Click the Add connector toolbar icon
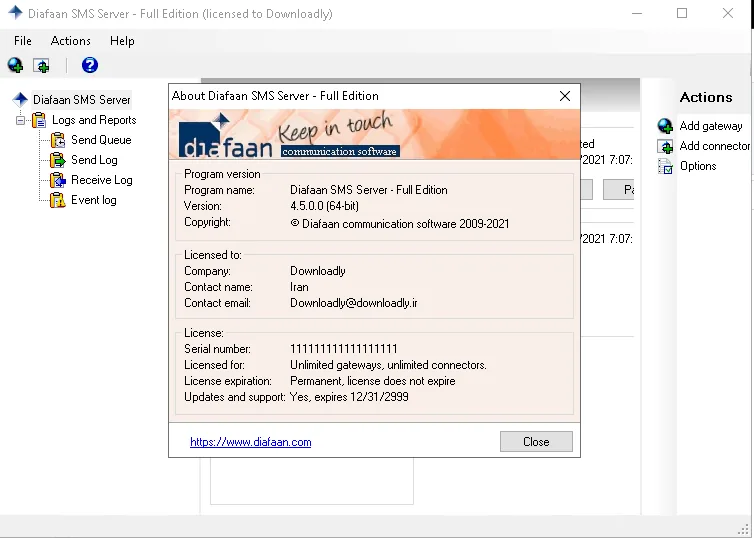This screenshot has height=538, width=754. tap(41, 65)
